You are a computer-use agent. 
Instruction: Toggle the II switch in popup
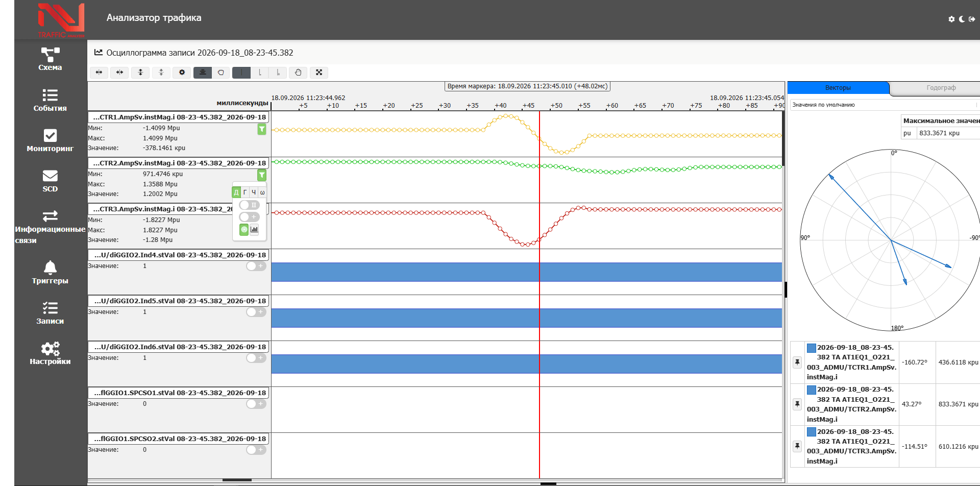(x=250, y=205)
